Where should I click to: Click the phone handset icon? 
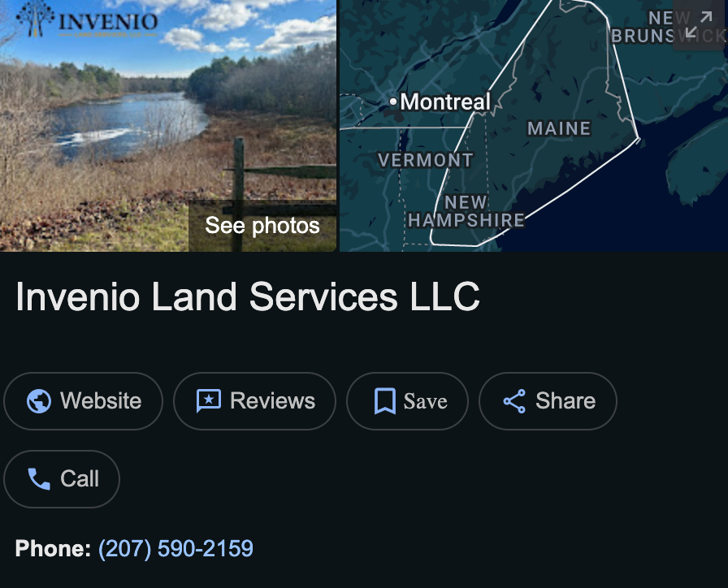click(x=39, y=479)
